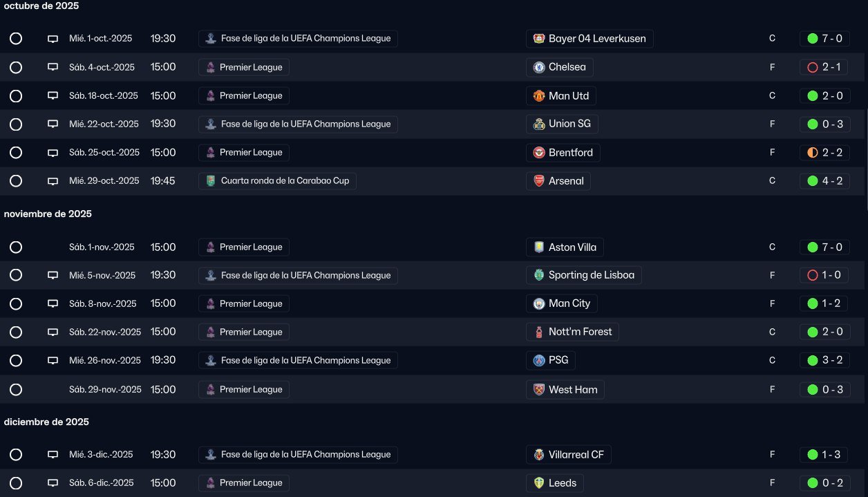Click the Villarreal CF badge icon

click(x=539, y=455)
